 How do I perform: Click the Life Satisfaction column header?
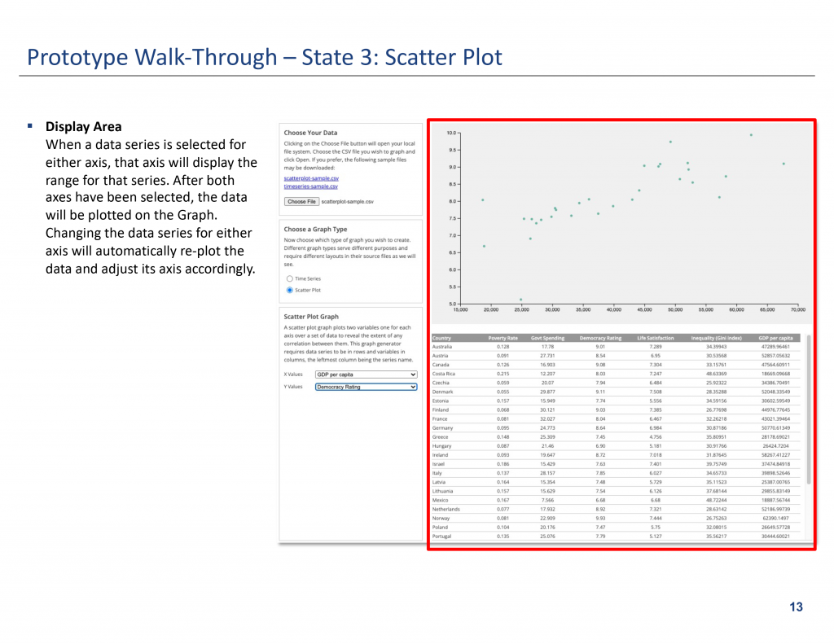[655, 338]
